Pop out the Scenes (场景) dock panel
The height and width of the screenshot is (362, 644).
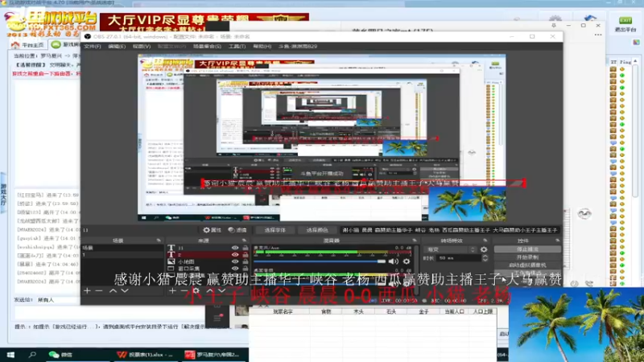(159, 241)
